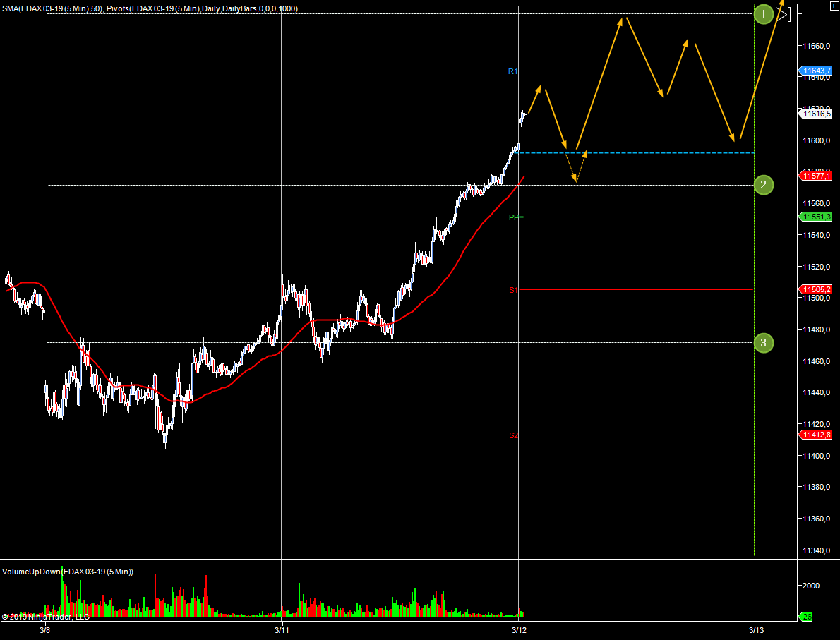
Task: Select the S2 support line label
Action: (x=513, y=435)
